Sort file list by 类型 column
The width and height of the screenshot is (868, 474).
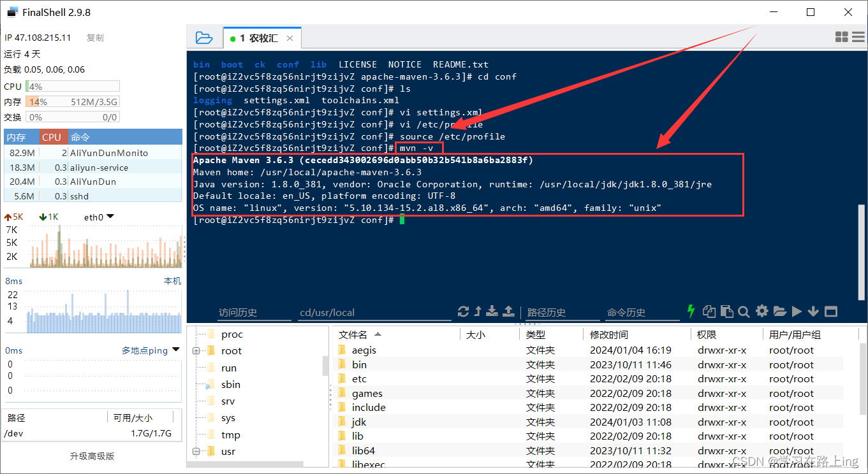pos(550,334)
